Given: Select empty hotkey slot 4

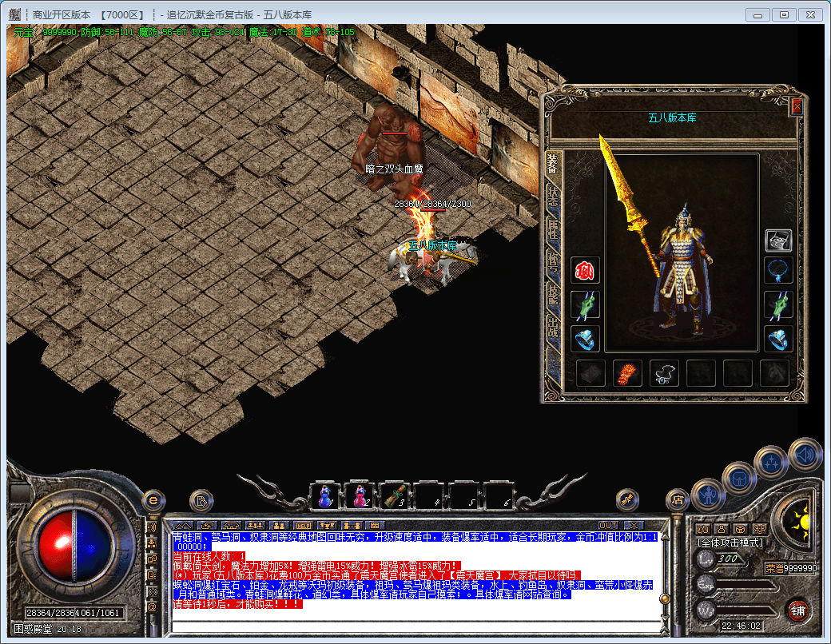Looking at the screenshot, I should (x=429, y=497).
